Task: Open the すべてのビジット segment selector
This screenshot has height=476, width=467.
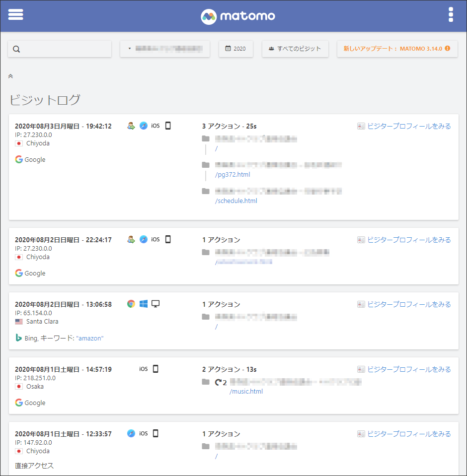Action: (x=295, y=49)
